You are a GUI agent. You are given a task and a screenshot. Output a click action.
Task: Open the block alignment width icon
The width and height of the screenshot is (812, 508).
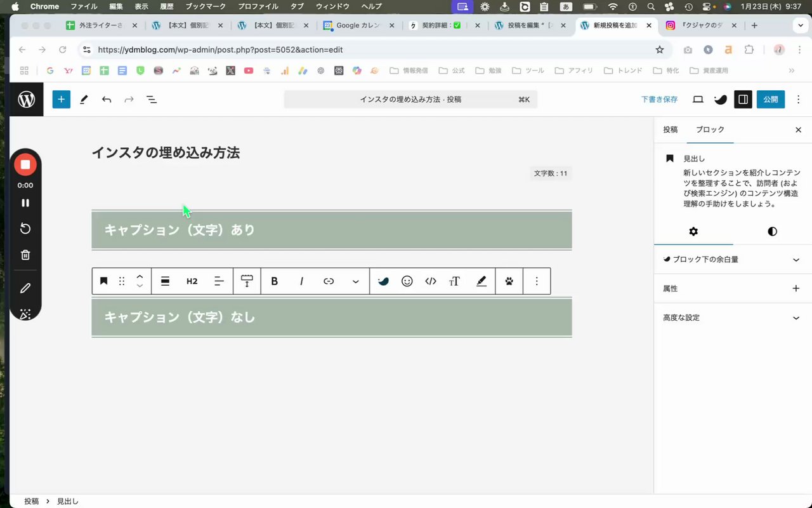[165, 281]
